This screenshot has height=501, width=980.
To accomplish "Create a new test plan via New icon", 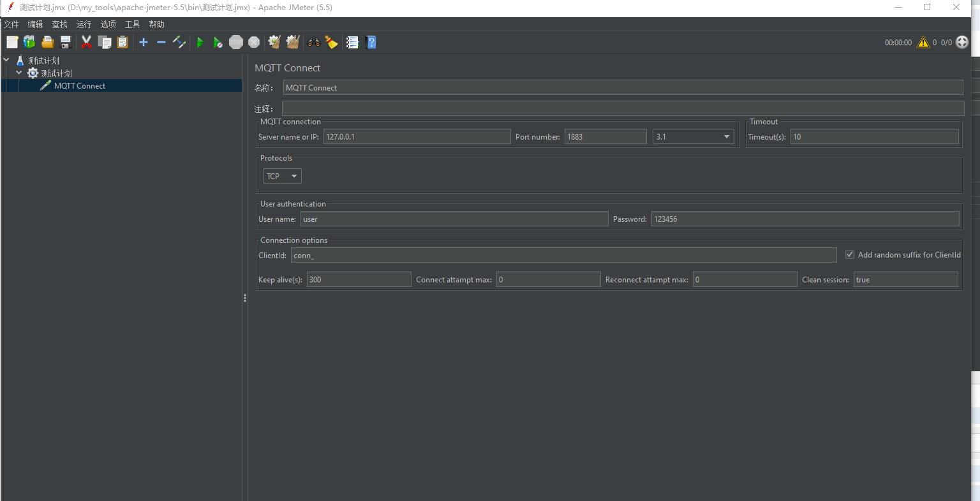I will point(12,42).
